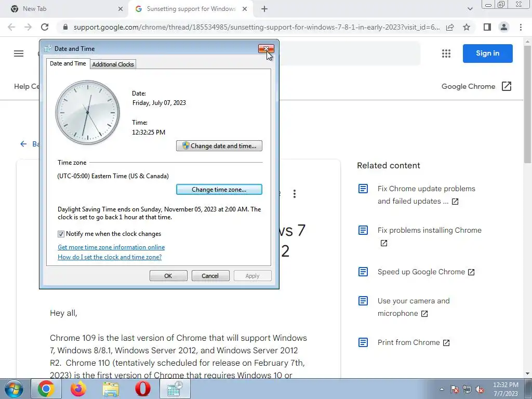
Task: Click Change date and time button
Action: click(219, 146)
